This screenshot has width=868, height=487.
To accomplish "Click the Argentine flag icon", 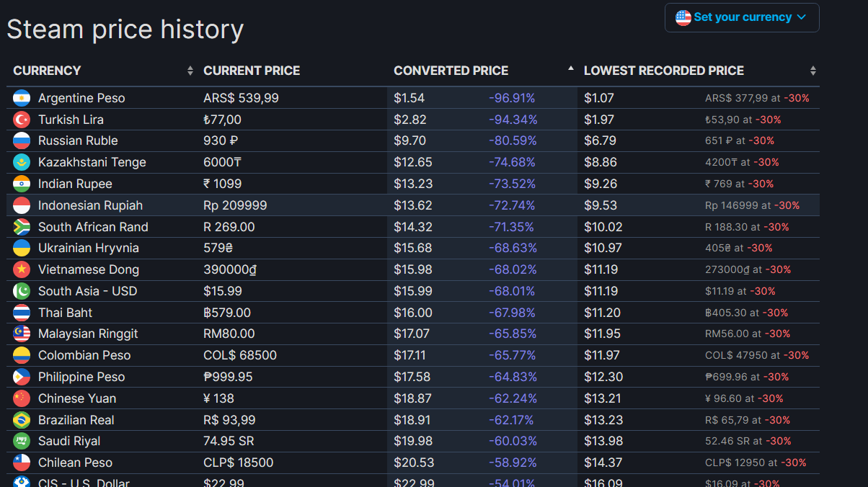I will [x=22, y=98].
